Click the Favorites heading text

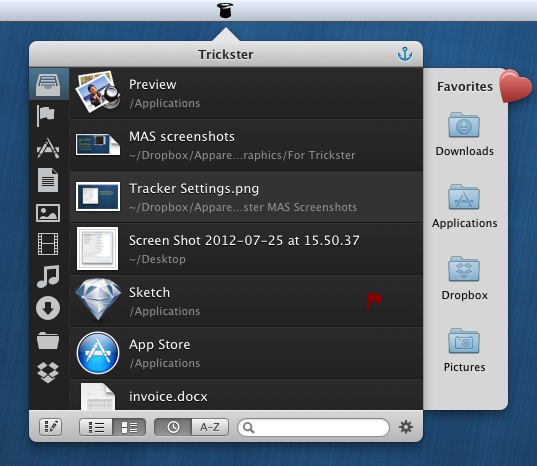[x=465, y=87]
